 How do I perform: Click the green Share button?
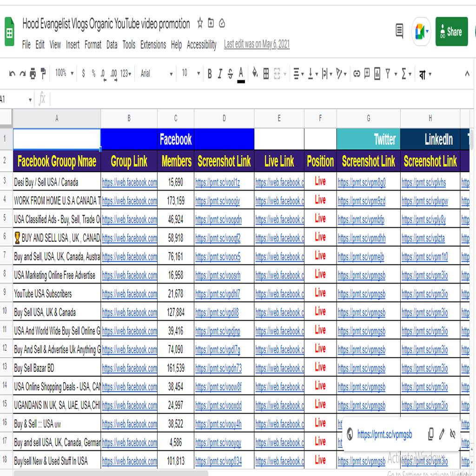pos(451,32)
